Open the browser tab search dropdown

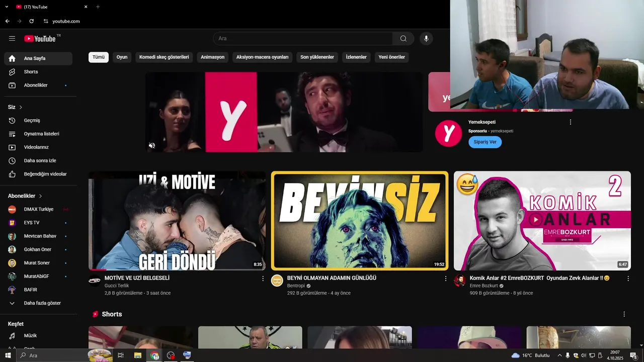point(7,7)
